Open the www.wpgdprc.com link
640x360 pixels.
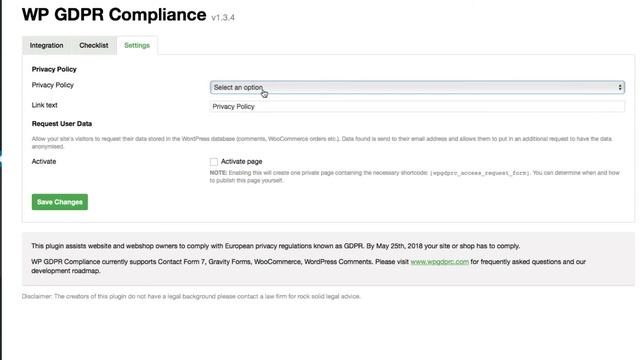[439, 262]
